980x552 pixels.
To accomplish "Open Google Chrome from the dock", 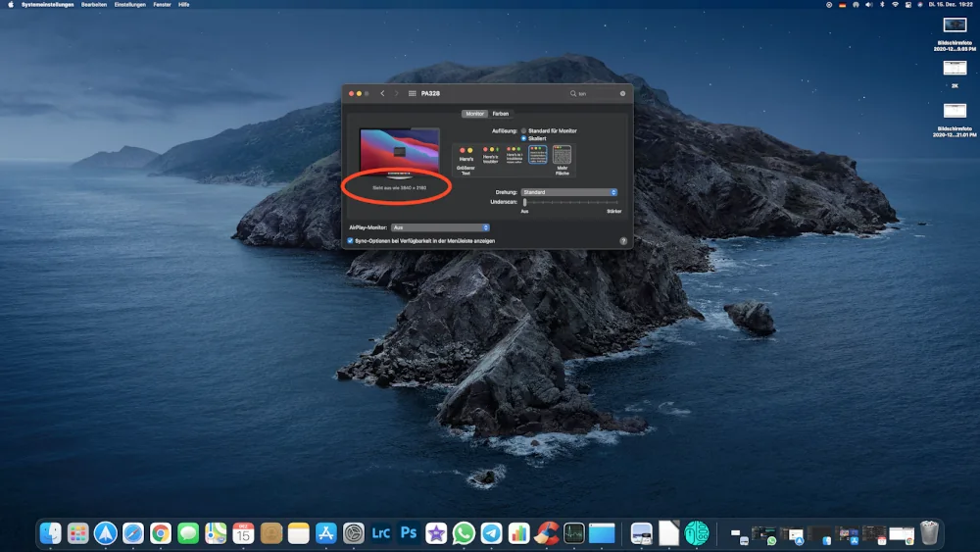I will pyautogui.click(x=161, y=533).
